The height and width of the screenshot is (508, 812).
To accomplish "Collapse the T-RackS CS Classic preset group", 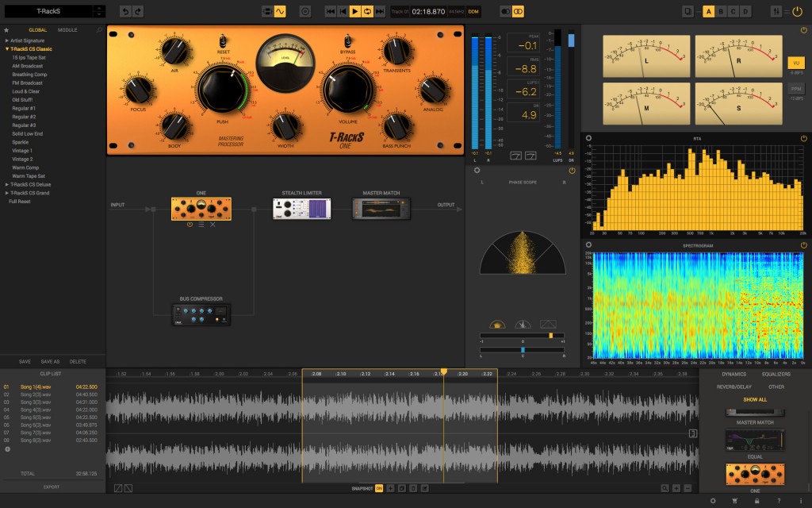I will 7,48.
